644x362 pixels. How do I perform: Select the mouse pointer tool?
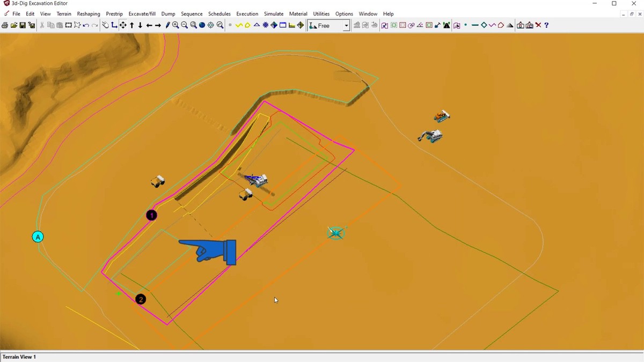[105, 25]
